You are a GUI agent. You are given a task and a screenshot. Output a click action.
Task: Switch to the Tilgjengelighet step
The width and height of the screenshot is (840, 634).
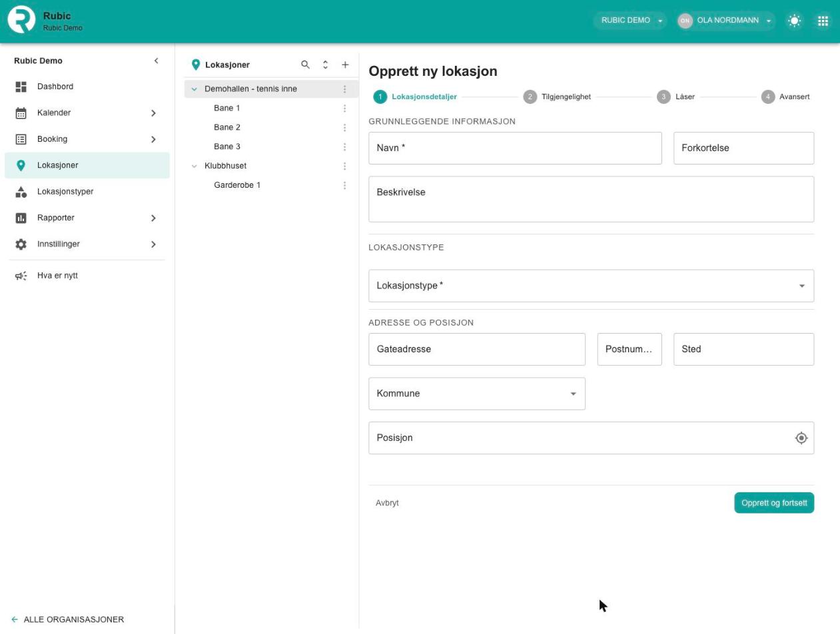pyautogui.click(x=557, y=97)
